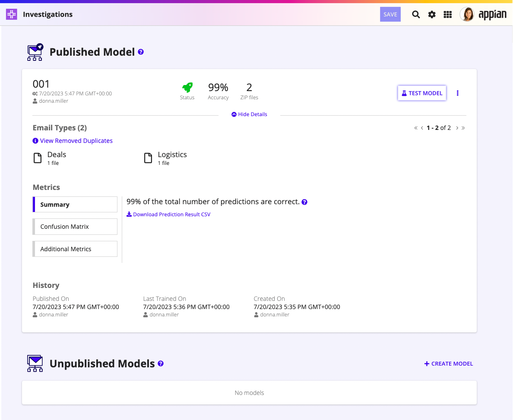Click the Investigations title text
The height and width of the screenshot is (420, 513).
48,14
